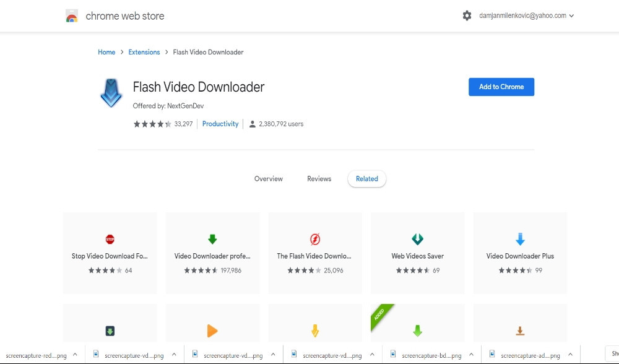This screenshot has height=364, width=619.
Task: Click the yellow down arrow extension icon
Action: (x=315, y=331)
